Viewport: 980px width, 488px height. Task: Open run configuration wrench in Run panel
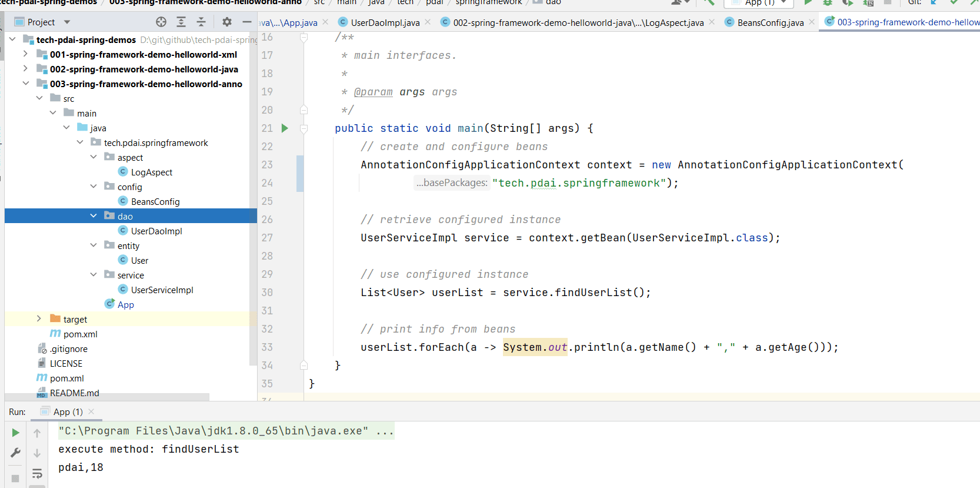[x=16, y=453]
